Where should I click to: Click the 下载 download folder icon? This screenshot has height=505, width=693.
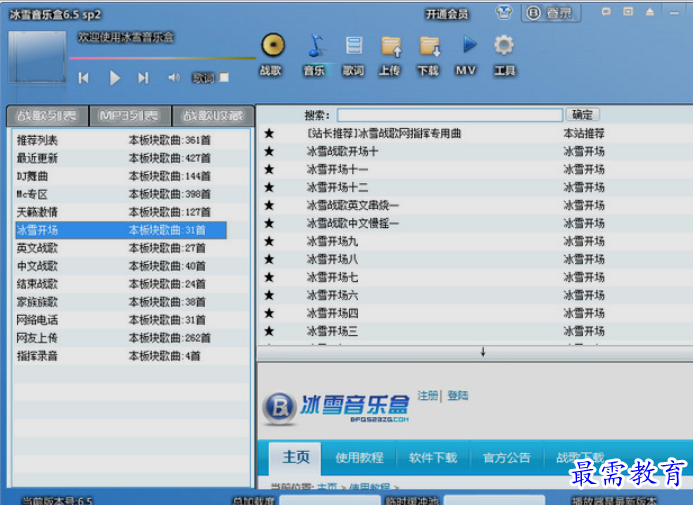tap(430, 46)
